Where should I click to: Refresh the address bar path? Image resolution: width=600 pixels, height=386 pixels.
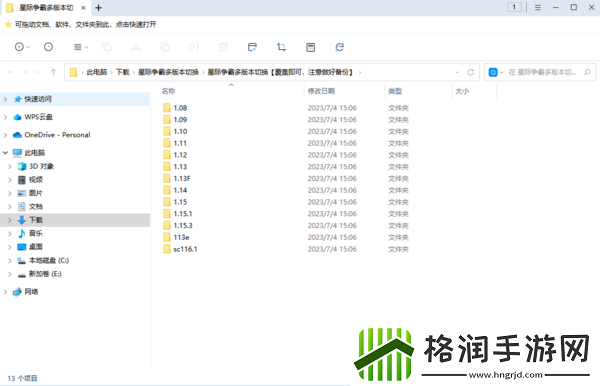471,72
